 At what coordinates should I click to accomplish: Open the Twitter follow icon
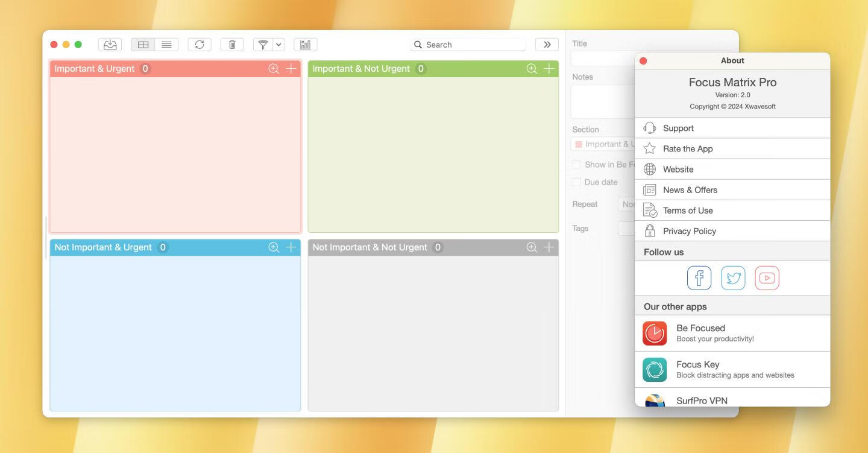733,278
